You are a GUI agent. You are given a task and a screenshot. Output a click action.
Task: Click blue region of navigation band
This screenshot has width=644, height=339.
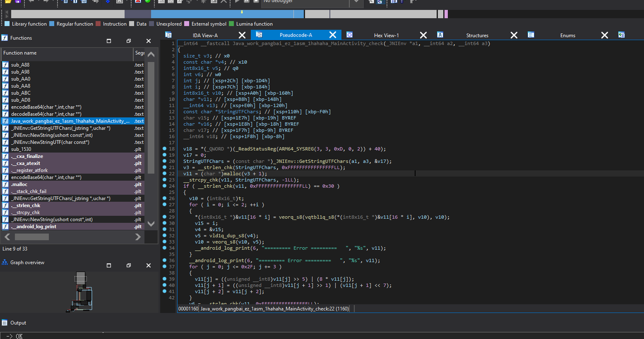tap(226, 14)
